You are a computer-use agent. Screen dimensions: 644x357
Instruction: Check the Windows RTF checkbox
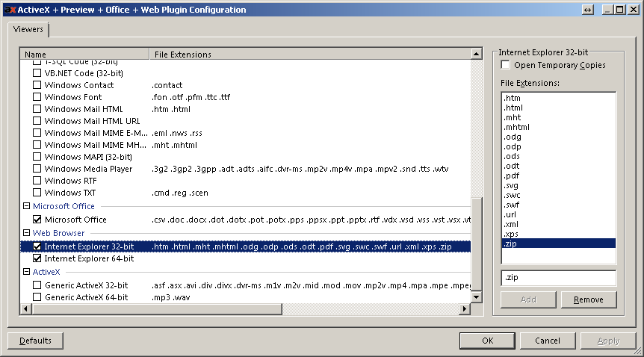point(37,180)
